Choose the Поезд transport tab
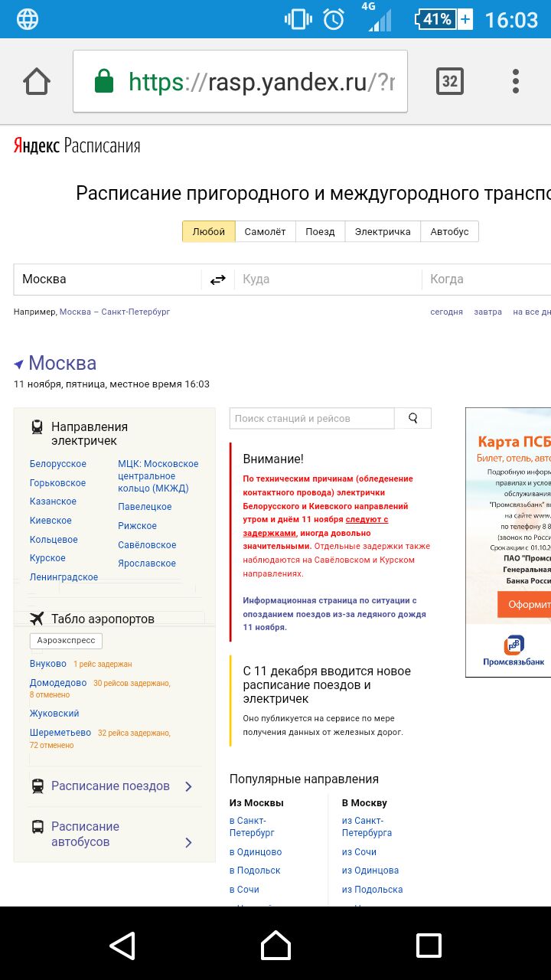The width and height of the screenshot is (551, 980). [320, 231]
